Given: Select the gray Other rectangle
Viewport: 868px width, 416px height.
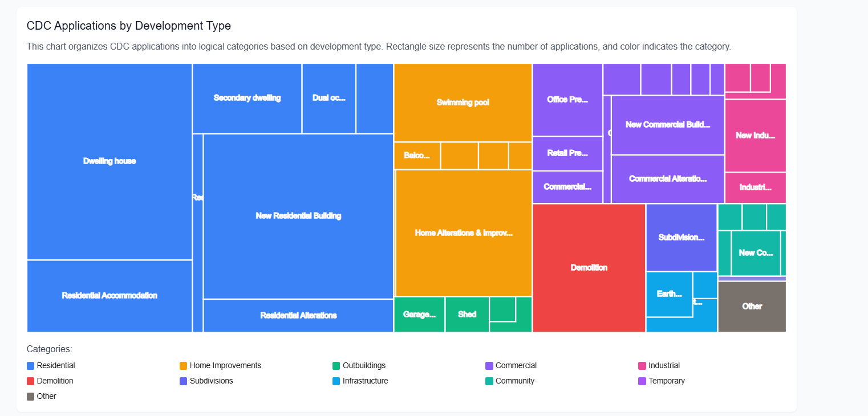Looking at the screenshot, I should [752, 307].
